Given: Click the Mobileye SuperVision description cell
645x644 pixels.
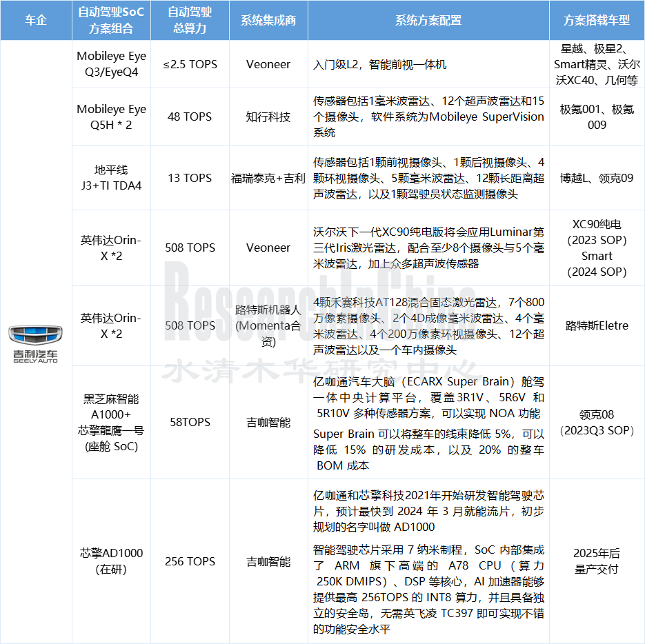Looking at the screenshot, I should [x=428, y=117].
